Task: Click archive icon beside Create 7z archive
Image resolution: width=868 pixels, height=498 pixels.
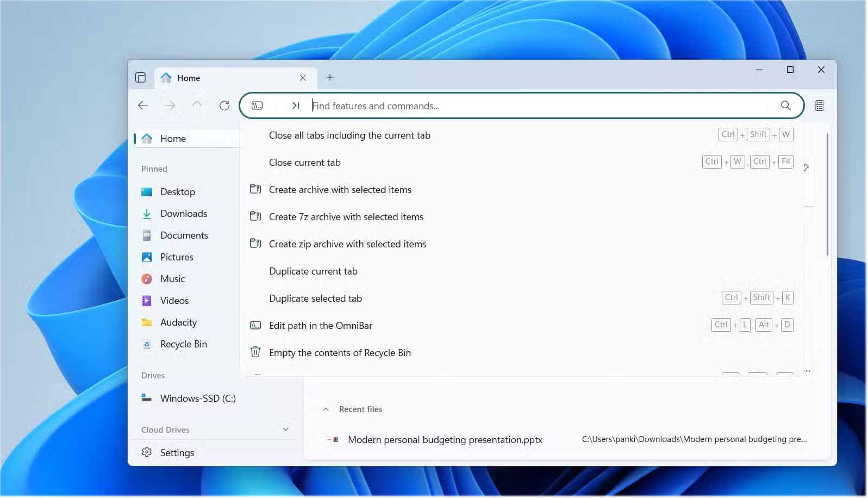Action: click(255, 216)
